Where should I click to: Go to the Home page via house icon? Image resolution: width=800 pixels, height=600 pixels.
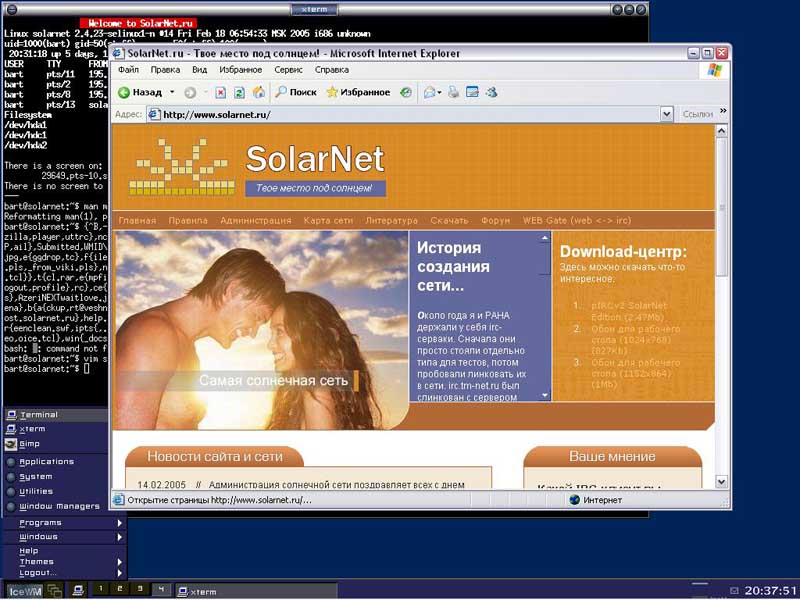pyautogui.click(x=259, y=92)
